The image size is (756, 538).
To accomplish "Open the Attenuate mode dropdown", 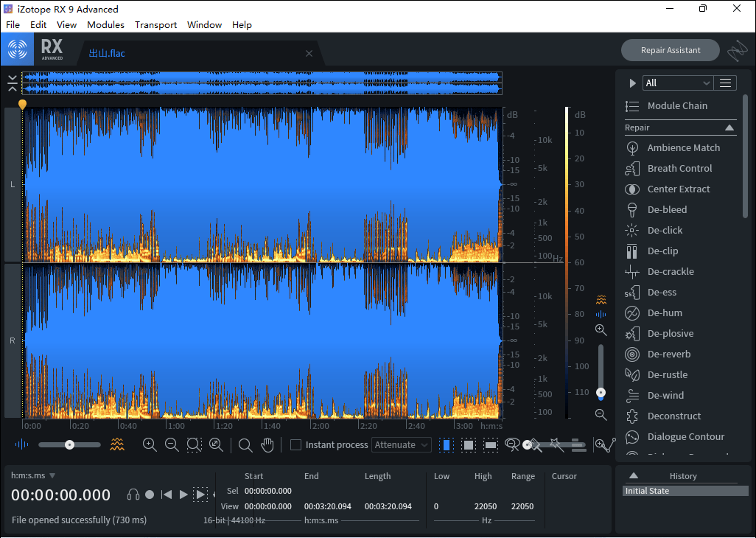I will [x=402, y=444].
